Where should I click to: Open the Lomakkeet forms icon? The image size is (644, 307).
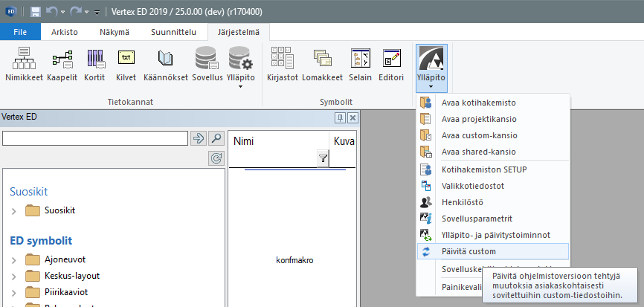pos(321,64)
